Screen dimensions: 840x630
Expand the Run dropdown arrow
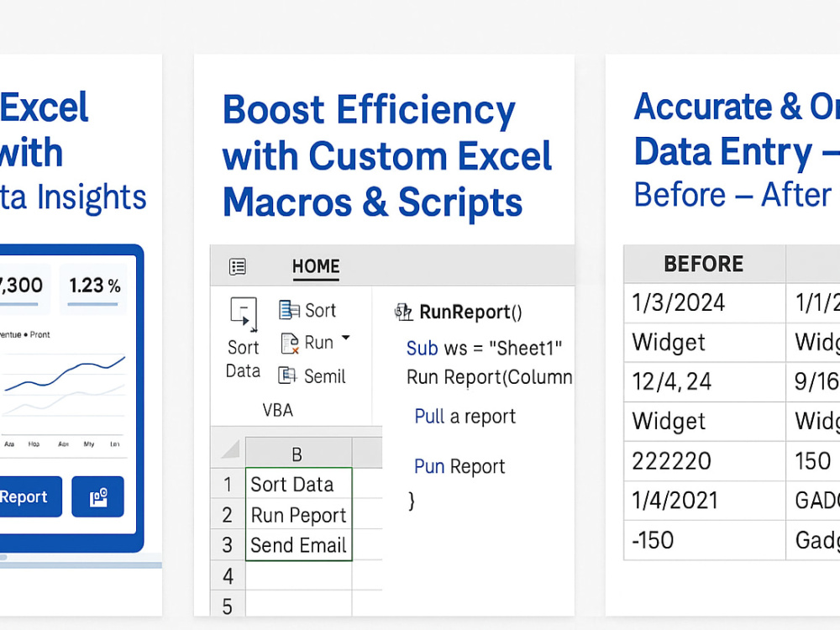tap(345, 338)
